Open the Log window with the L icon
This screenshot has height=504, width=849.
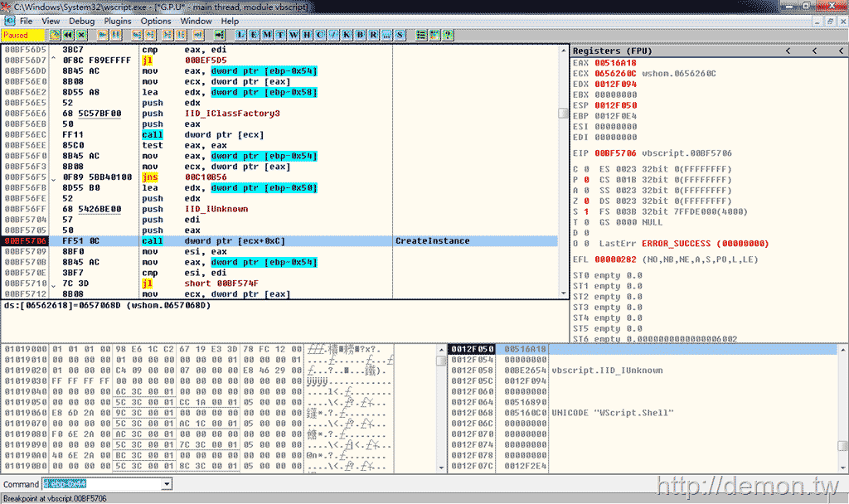click(x=240, y=35)
